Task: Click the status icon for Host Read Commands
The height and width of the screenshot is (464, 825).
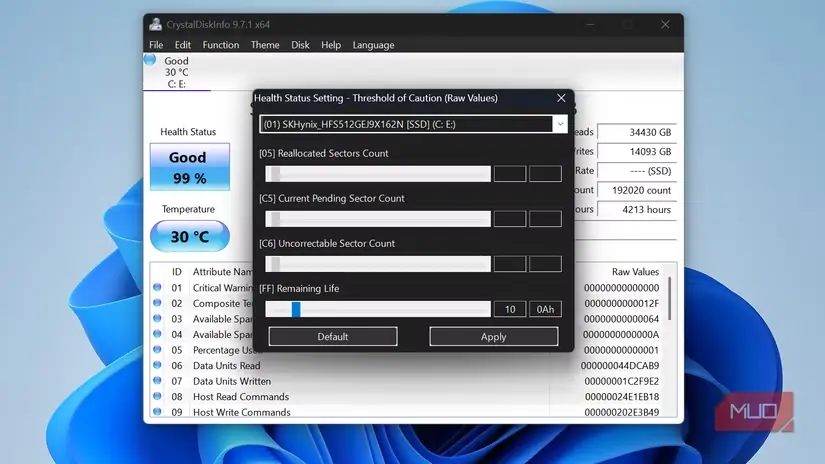Action: (x=157, y=396)
